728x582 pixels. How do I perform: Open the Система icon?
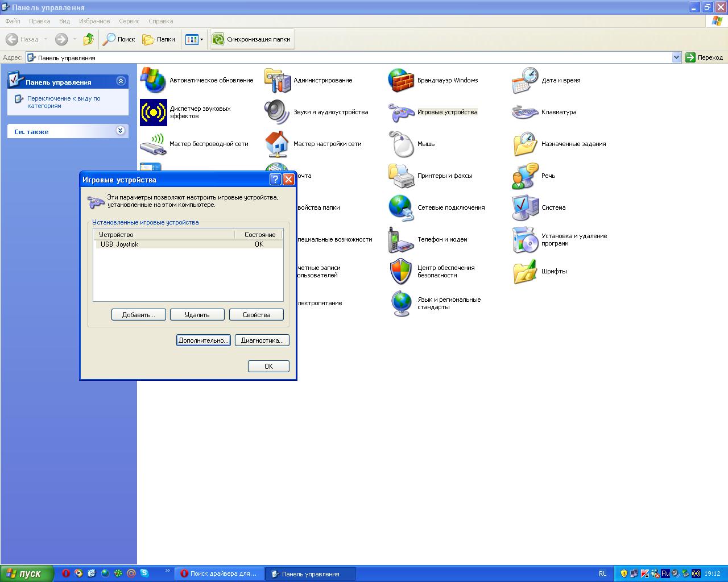pos(525,208)
